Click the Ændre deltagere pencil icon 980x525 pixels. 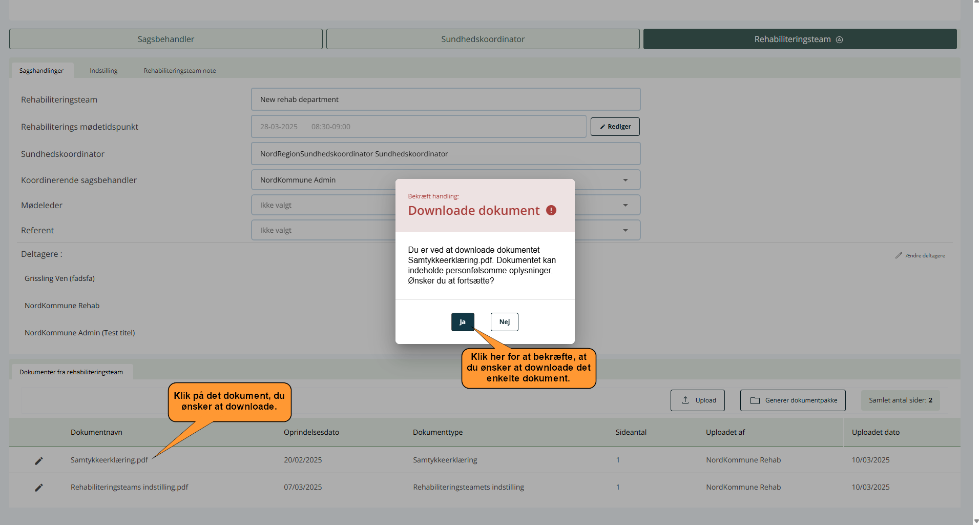pos(899,255)
